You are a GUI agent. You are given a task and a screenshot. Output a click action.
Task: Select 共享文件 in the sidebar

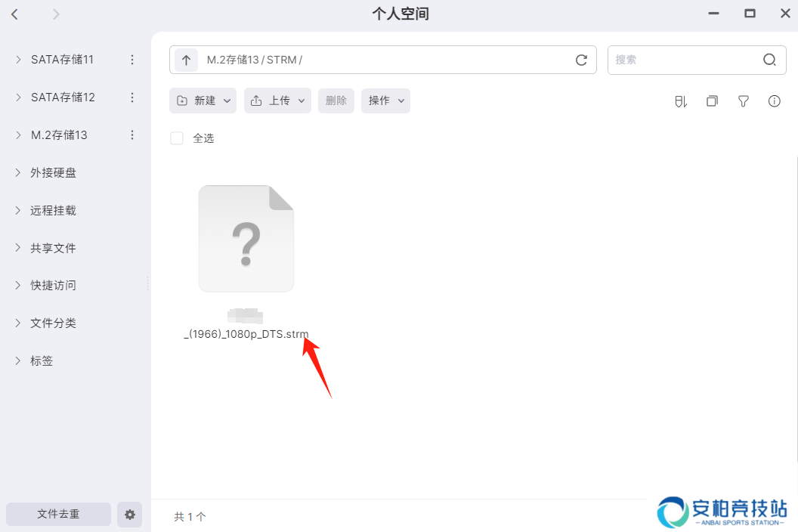point(53,248)
